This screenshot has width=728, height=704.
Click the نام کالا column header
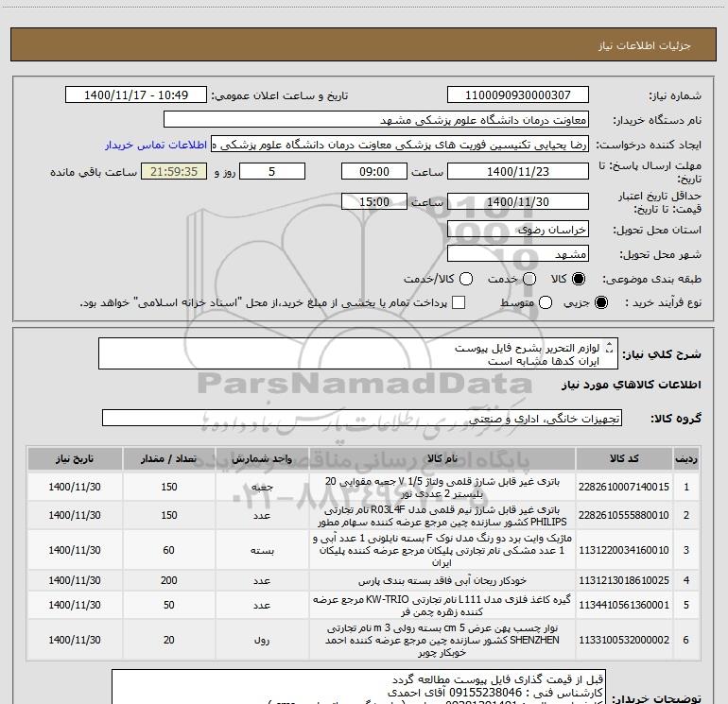click(442, 458)
